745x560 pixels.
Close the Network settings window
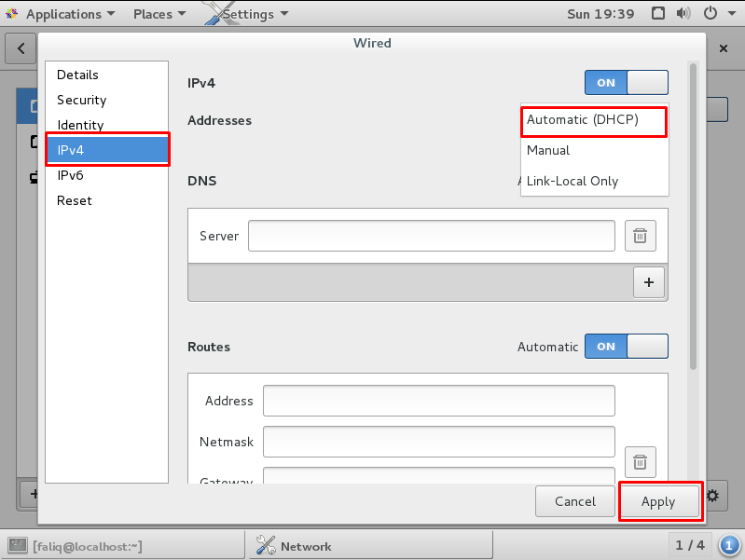[724, 48]
